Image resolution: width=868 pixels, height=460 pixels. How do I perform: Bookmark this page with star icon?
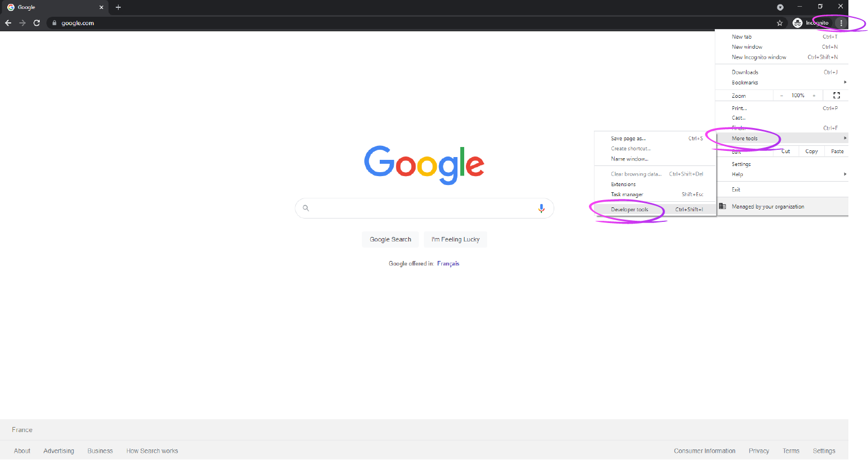780,23
